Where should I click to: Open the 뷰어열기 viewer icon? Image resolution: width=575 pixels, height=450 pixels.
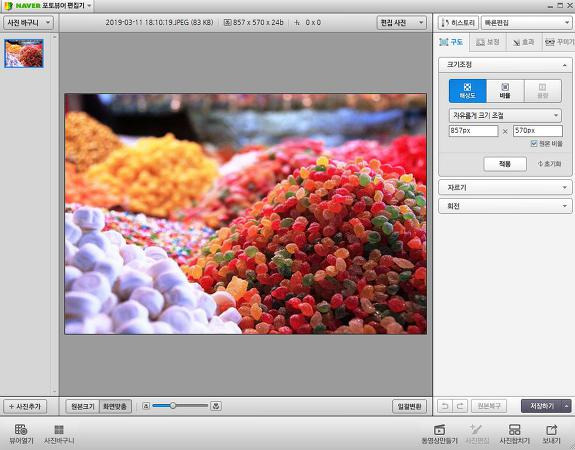click(x=21, y=434)
